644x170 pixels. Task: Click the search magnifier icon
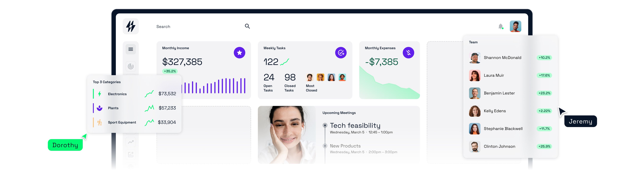pyautogui.click(x=247, y=26)
